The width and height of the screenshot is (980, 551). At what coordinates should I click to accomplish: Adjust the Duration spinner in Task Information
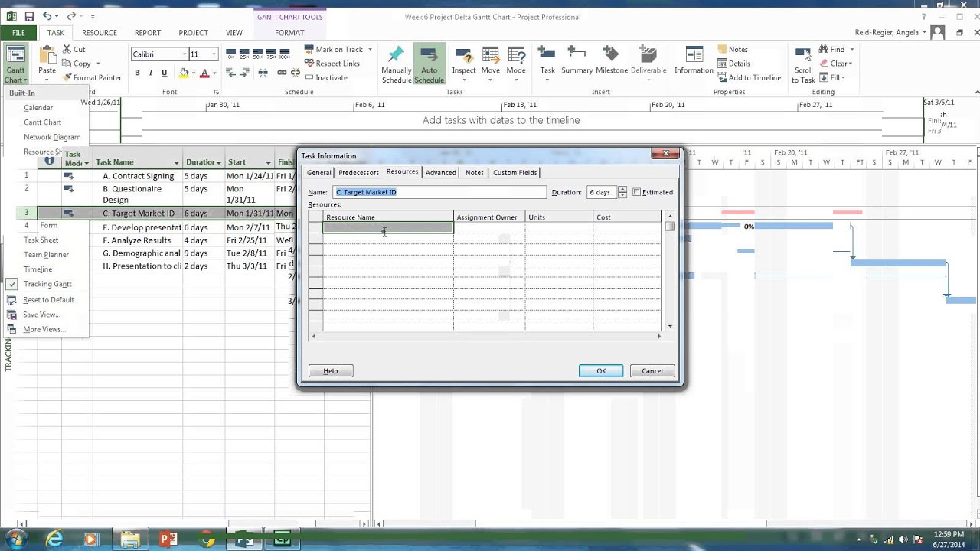622,192
